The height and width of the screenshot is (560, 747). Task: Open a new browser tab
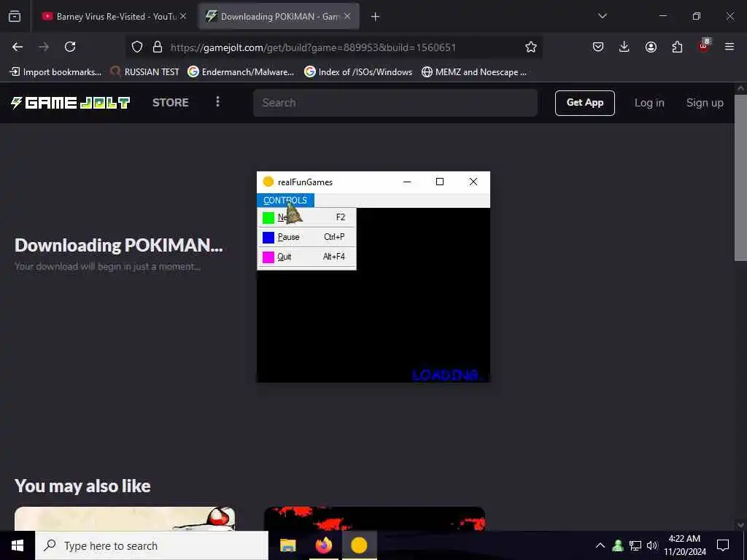point(376,17)
